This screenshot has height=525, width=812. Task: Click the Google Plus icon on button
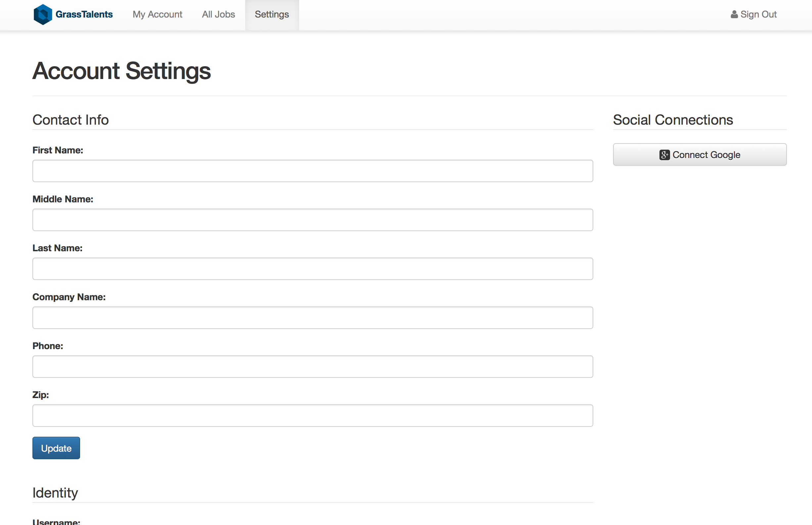(x=664, y=155)
